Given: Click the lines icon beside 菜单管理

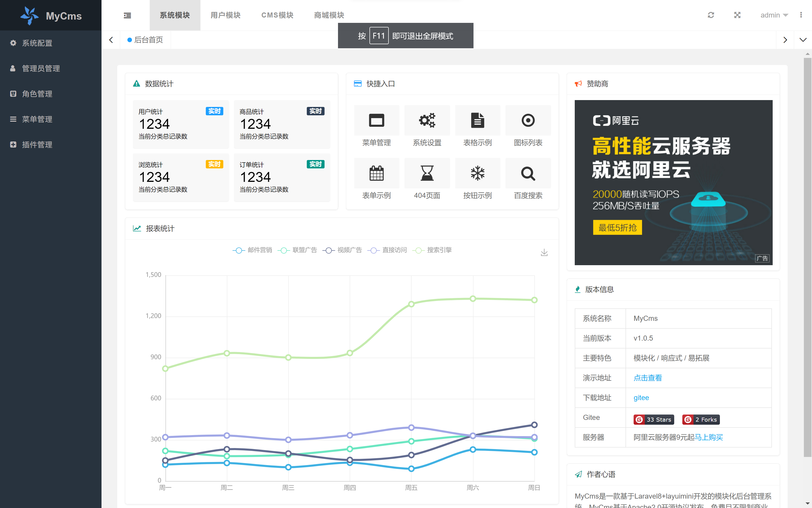Looking at the screenshot, I should [x=13, y=119].
